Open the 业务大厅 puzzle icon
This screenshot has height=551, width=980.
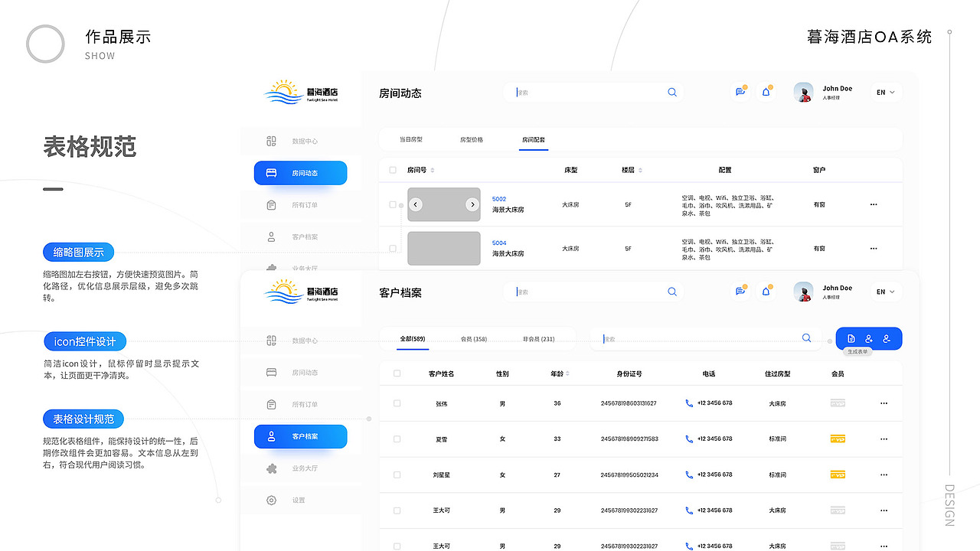[271, 468]
